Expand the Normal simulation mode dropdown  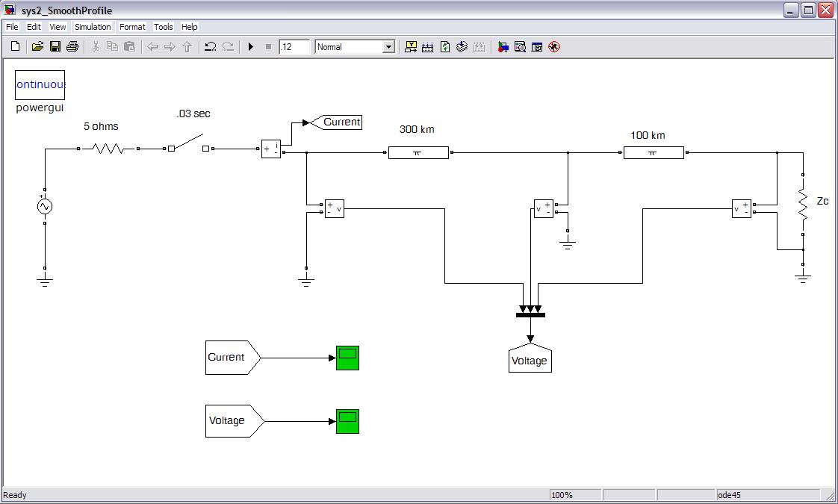tap(388, 47)
